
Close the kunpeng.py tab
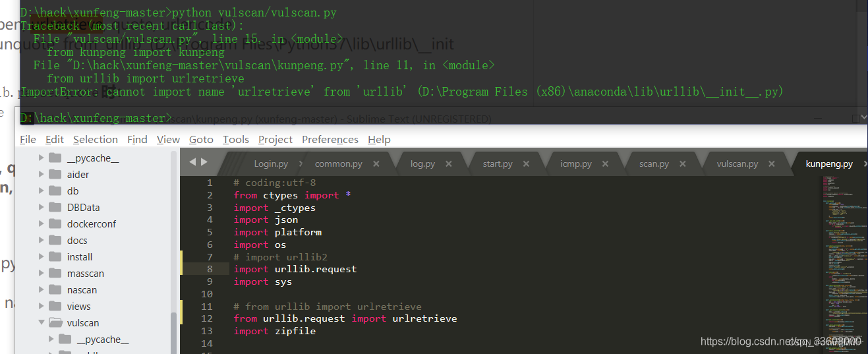pyautogui.click(x=864, y=163)
